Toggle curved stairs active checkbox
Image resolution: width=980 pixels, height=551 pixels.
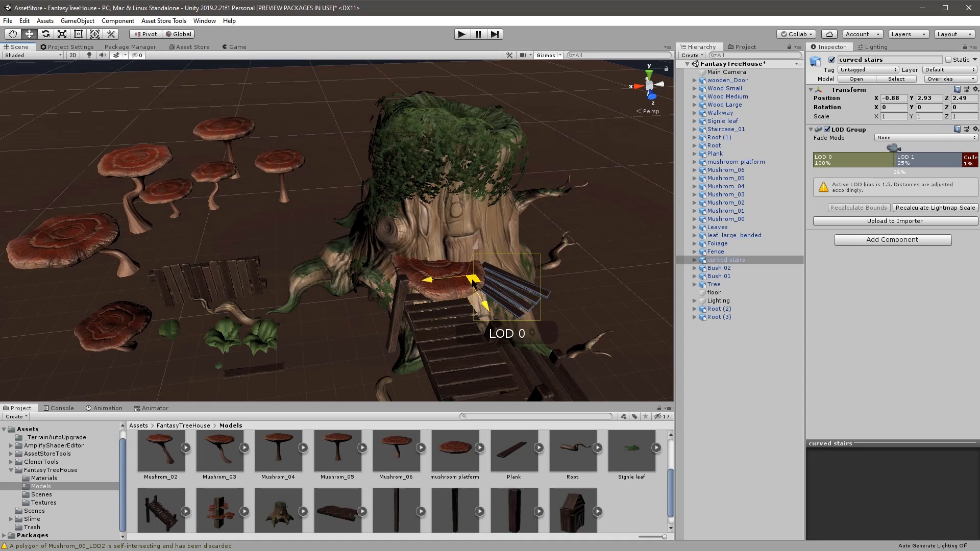[831, 60]
